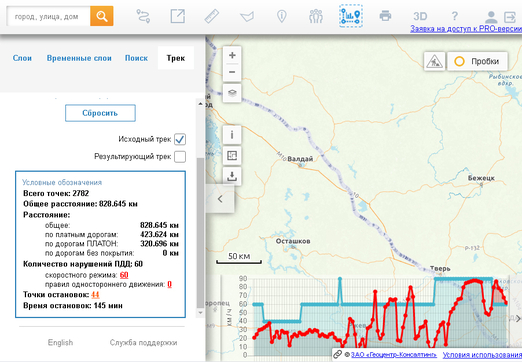Image resolution: width=522 pixels, height=362 pixels.
Task: Switch to the Слои tab
Action: point(22,58)
